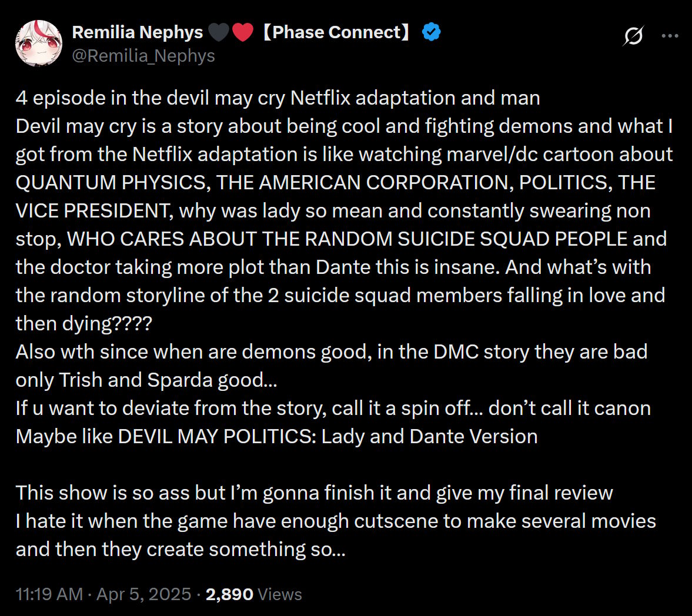Click the word Views in footer

(x=280, y=594)
